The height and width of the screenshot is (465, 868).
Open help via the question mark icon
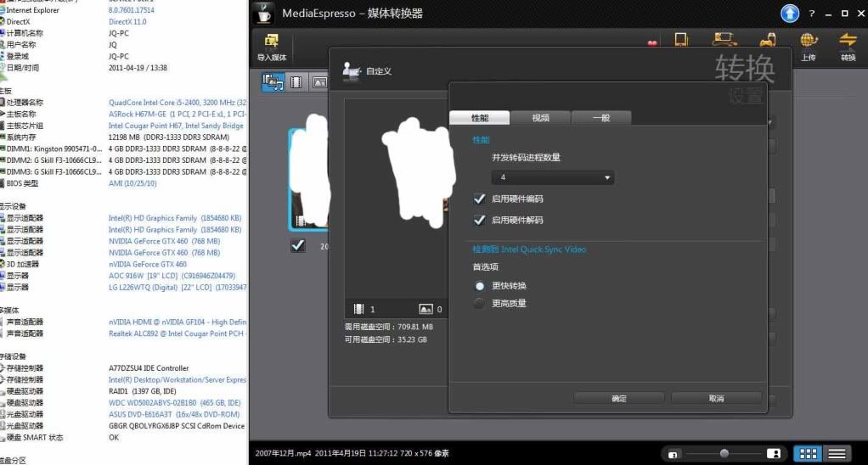click(812, 14)
